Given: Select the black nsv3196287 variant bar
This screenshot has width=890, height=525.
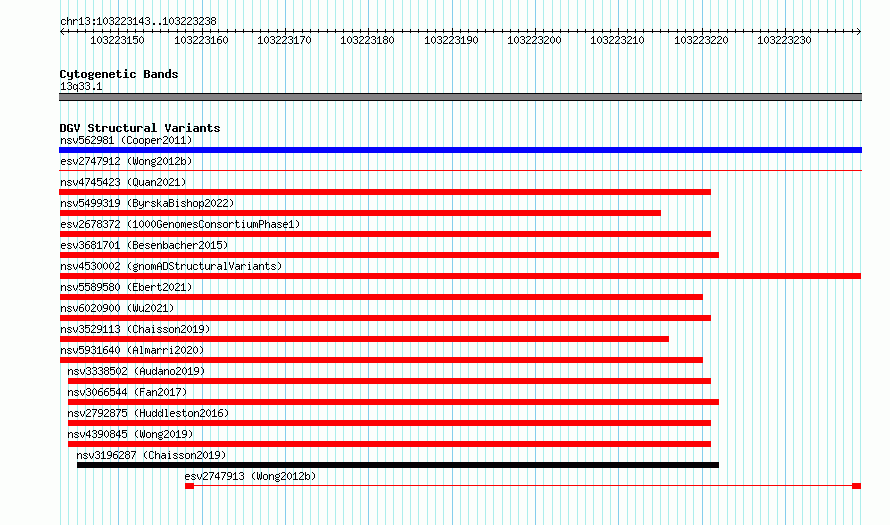Looking at the screenshot, I should 398,465.
